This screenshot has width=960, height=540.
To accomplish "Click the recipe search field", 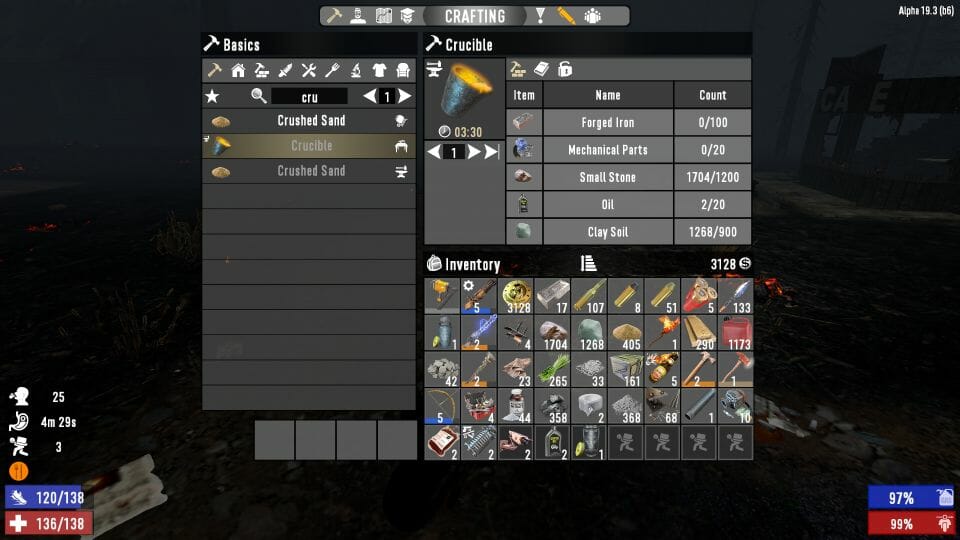I will [x=309, y=96].
